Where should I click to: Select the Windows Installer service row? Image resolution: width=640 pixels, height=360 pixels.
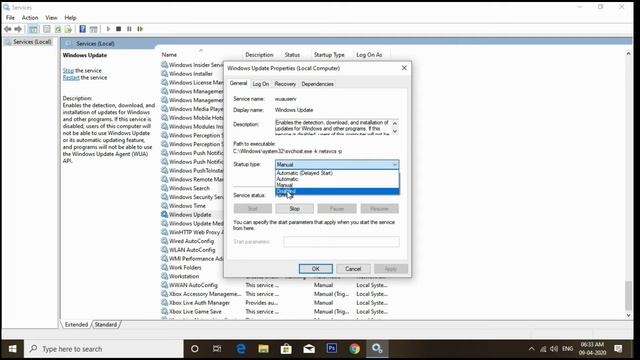coord(191,73)
